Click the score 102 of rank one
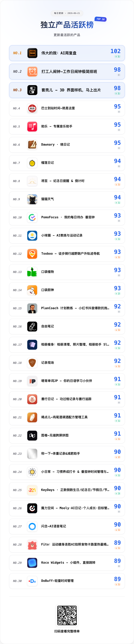 116,51
